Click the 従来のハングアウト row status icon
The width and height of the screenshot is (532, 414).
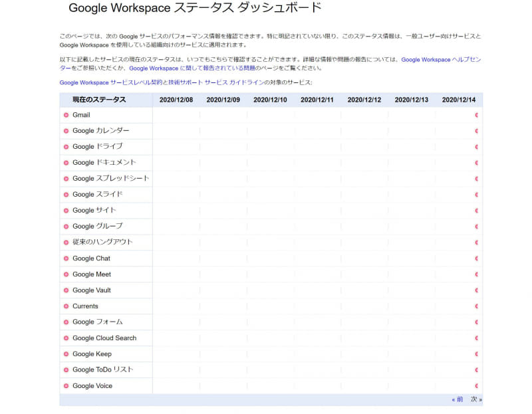click(x=66, y=243)
